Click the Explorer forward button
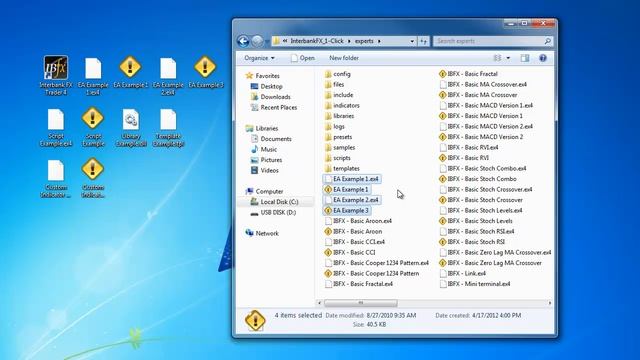 click(257, 41)
